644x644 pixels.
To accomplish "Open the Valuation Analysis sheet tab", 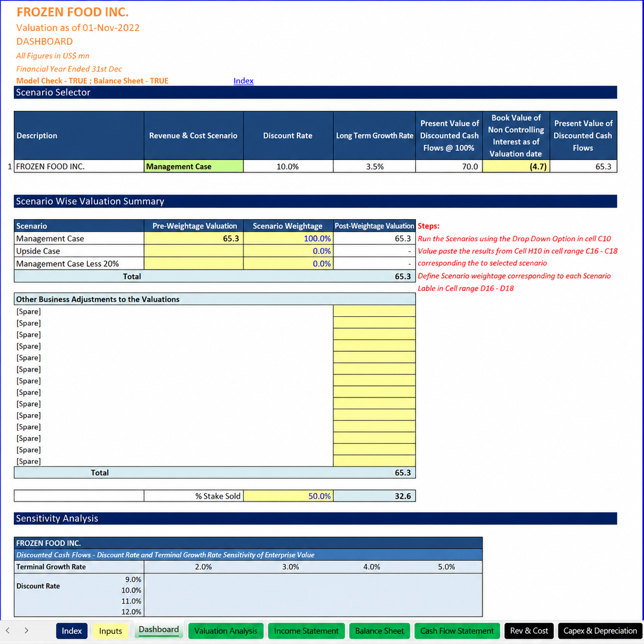I will pyautogui.click(x=226, y=631).
